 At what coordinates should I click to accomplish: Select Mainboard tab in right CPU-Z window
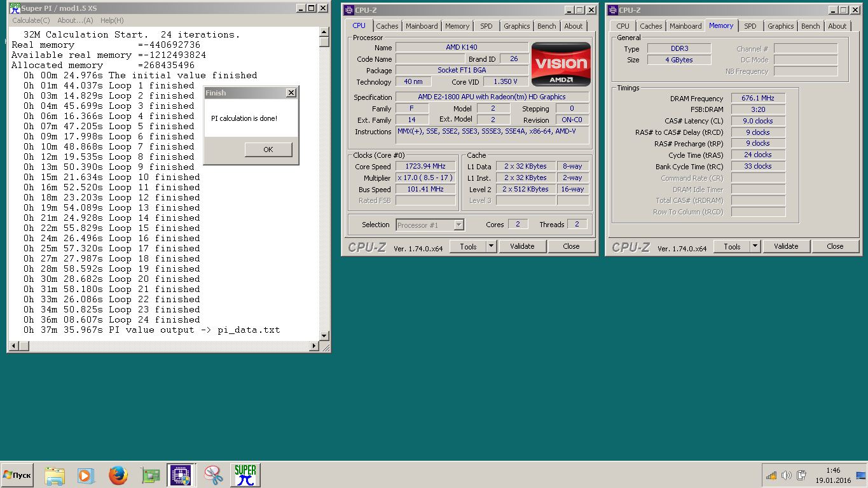[685, 26]
